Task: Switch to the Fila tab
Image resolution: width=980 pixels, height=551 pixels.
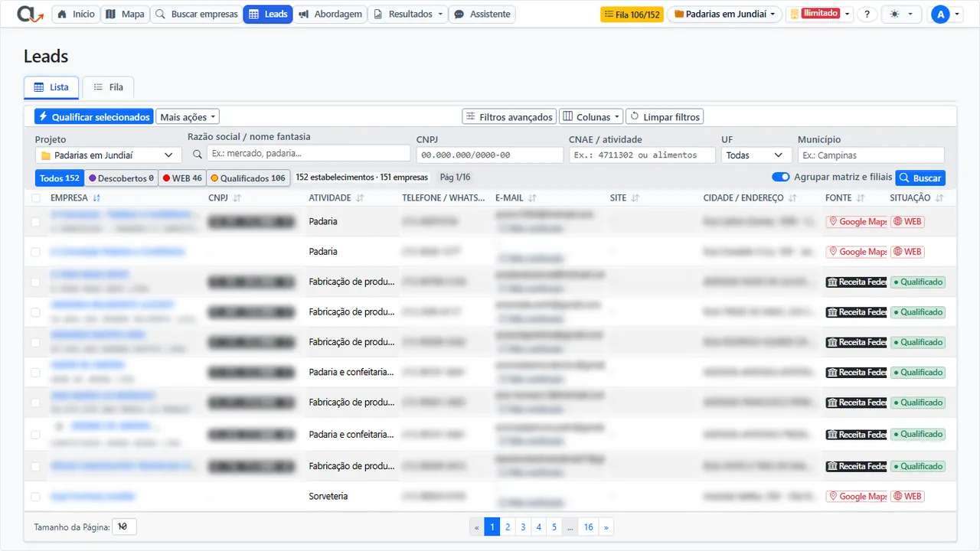Action: click(108, 87)
